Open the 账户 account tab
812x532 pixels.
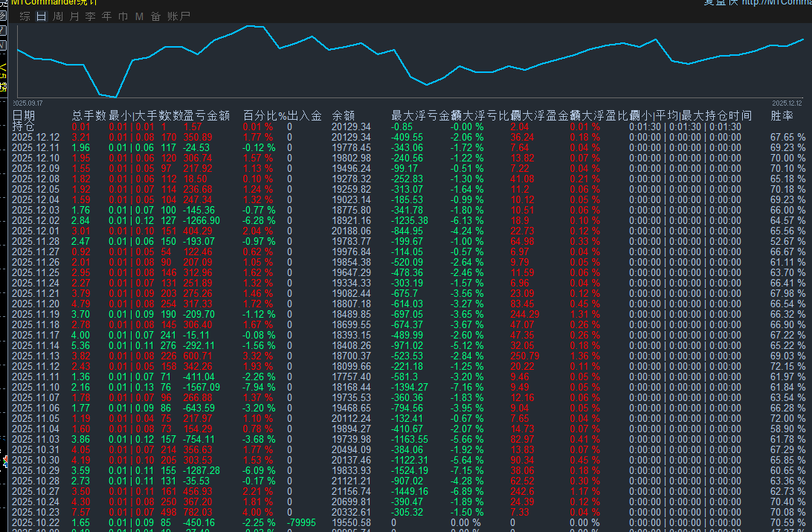pyautogui.click(x=178, y=16)
